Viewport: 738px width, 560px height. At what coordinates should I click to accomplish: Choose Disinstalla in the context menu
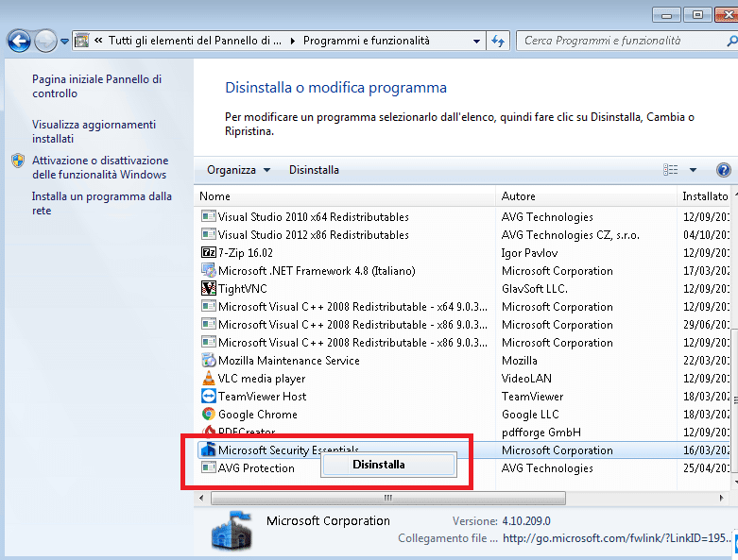(x=388, y=465)
